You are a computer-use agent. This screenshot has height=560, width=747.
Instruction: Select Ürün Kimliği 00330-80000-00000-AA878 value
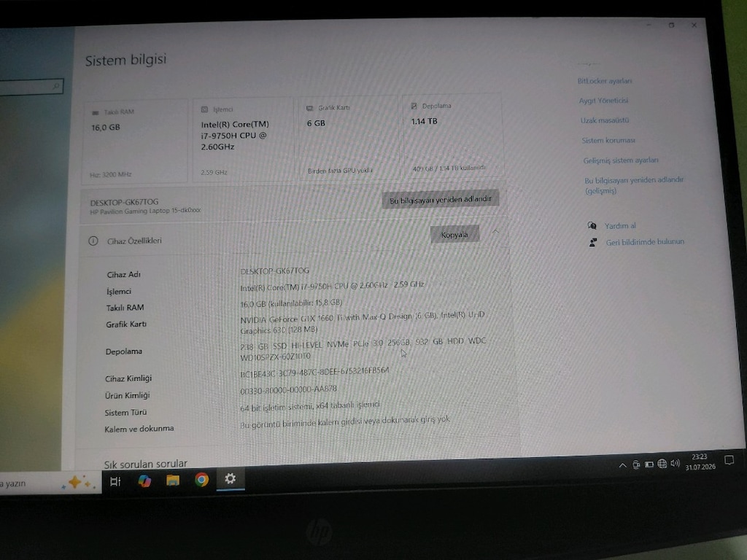(x=288, y=389)
